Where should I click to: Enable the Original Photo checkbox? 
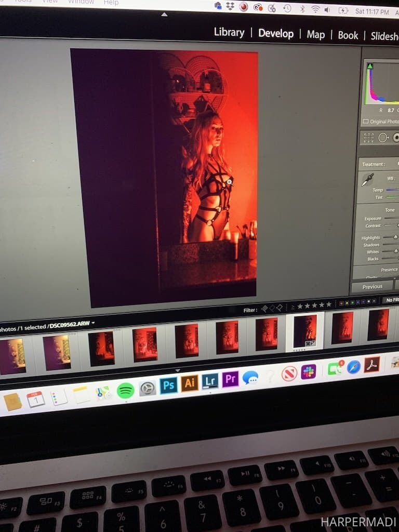365,121
